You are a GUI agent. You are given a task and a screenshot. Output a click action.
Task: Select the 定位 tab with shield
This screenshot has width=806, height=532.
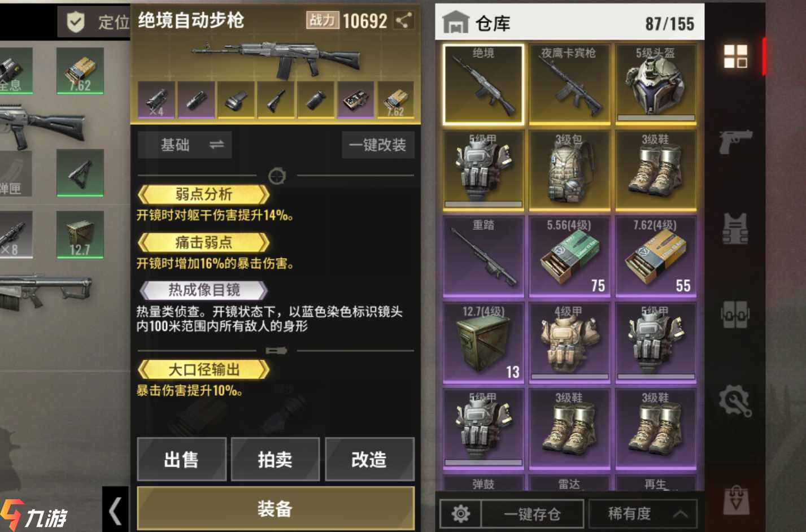(94, 22)
